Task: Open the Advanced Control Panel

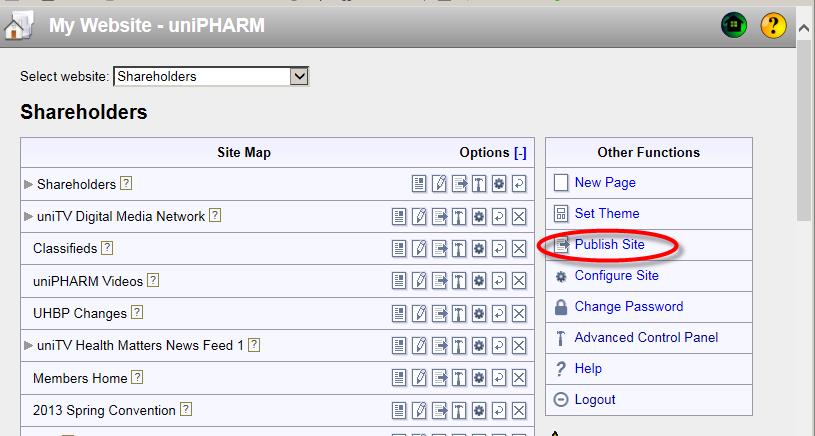Action: [x=646, y=337]
